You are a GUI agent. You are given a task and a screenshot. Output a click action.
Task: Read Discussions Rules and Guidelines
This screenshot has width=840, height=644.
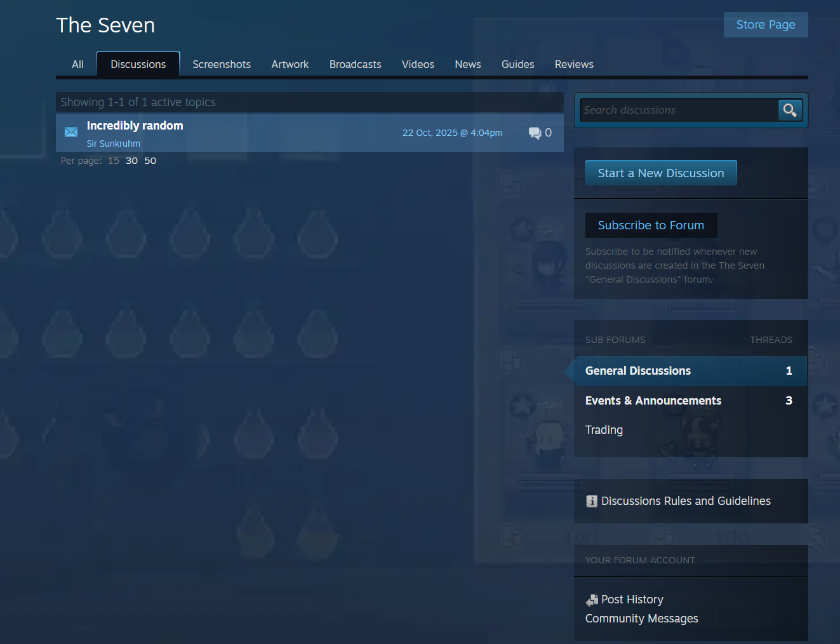(686, 501)
